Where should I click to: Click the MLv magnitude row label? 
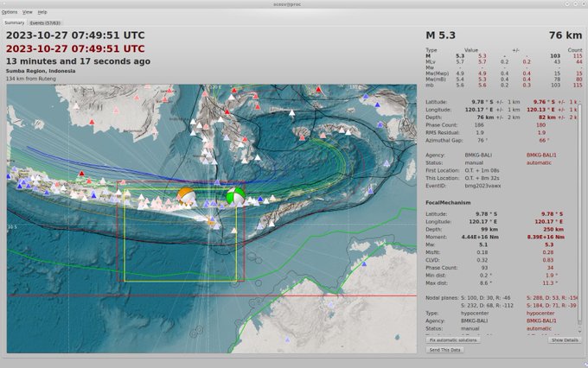tap(431, 62)
